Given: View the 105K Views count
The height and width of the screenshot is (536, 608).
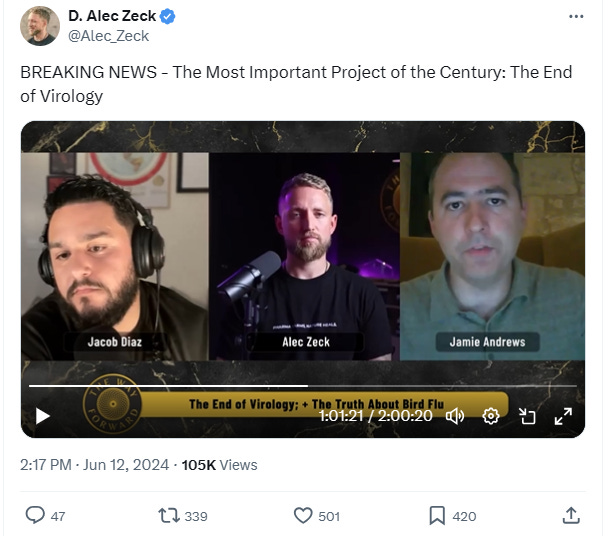Looking at the screenshot, I should tap(219, 465).
